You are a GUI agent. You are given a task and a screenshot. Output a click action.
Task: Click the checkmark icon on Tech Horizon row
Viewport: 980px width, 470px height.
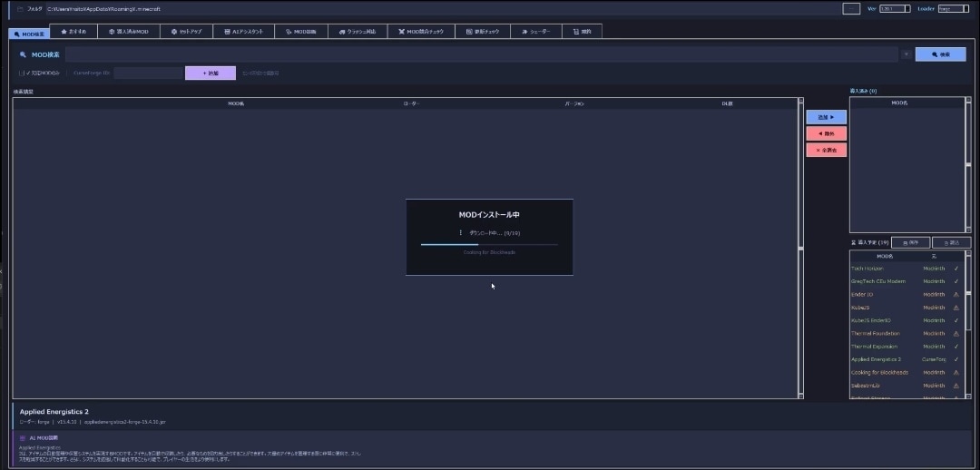[x=956, y=269]
